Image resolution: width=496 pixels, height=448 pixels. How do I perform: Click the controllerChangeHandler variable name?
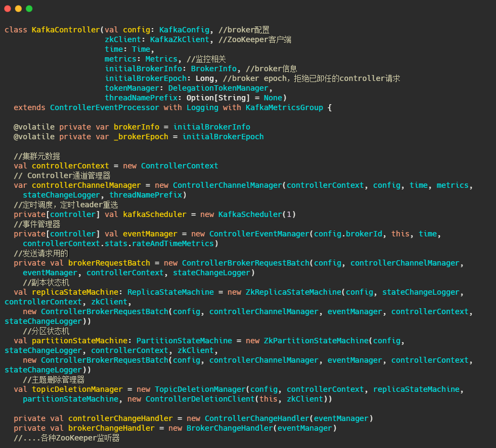tap(120, 418)
